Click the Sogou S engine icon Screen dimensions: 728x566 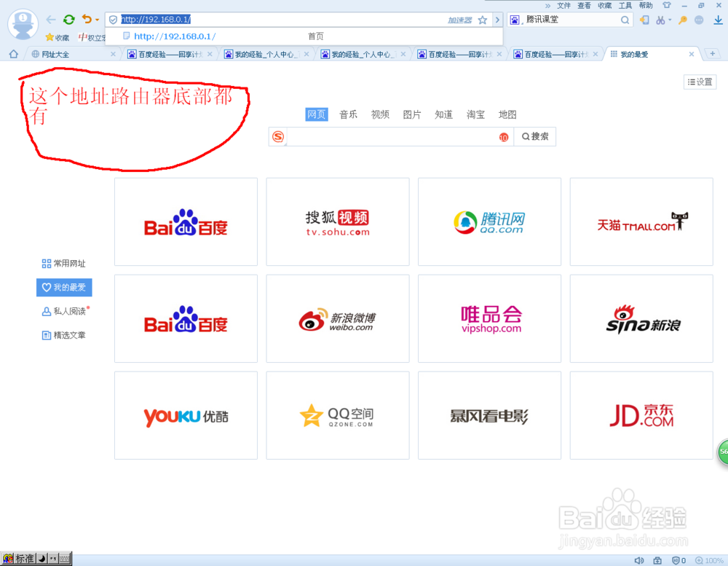[x=278, y=137]
